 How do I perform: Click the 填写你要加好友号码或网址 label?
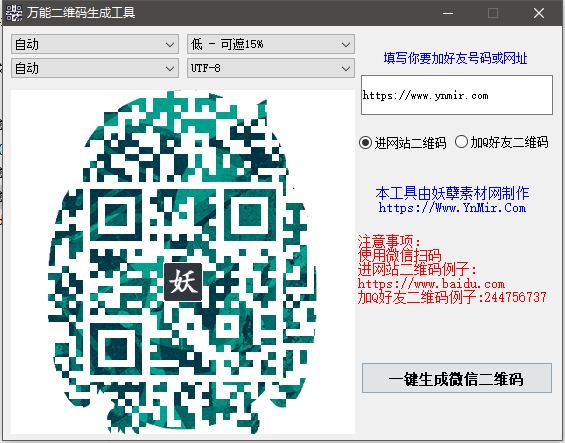(455, 58)
